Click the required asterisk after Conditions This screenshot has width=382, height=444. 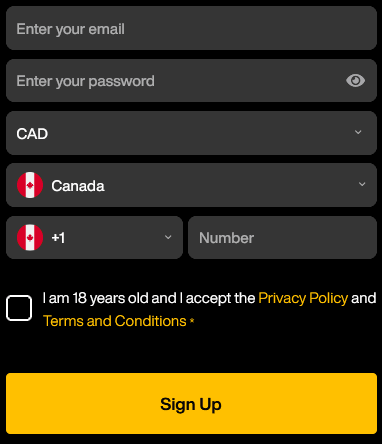click(x=192, y=320)
